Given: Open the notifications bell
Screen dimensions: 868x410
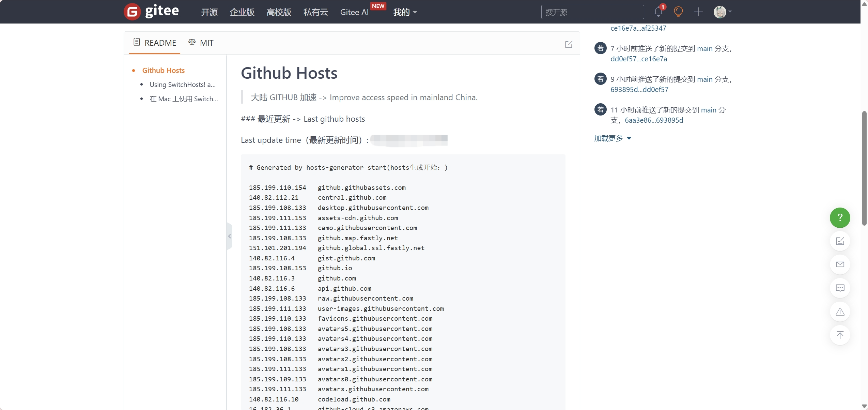Looking at the screenshot, I should (658, 12).
